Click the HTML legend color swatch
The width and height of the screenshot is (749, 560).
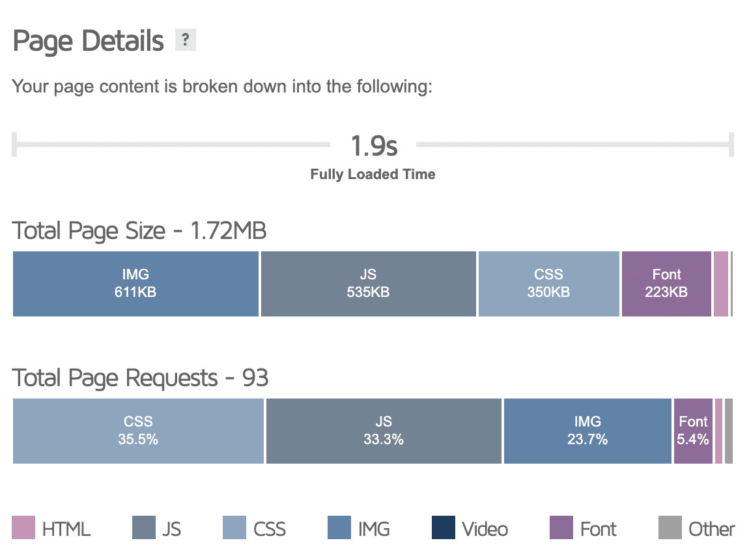click(x=24, y=528)
